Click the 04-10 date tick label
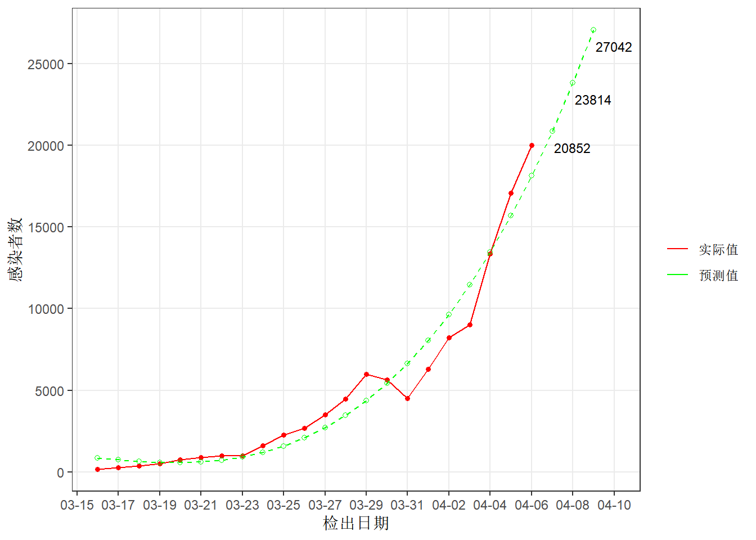756x540 pixels. coord(614,505)
